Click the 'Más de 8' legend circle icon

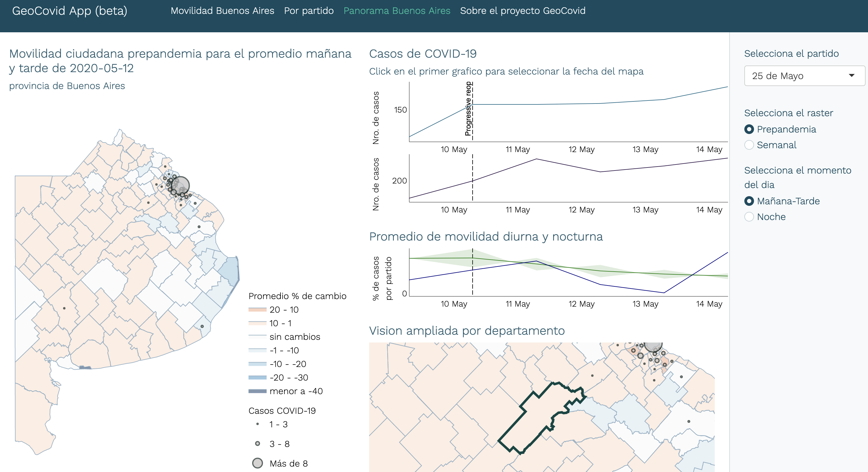point(258,463)
